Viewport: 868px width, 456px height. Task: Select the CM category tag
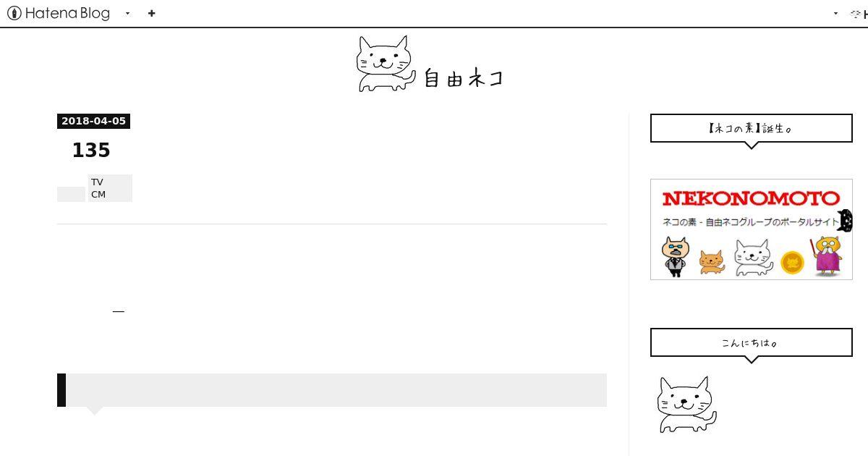(98, 195)
